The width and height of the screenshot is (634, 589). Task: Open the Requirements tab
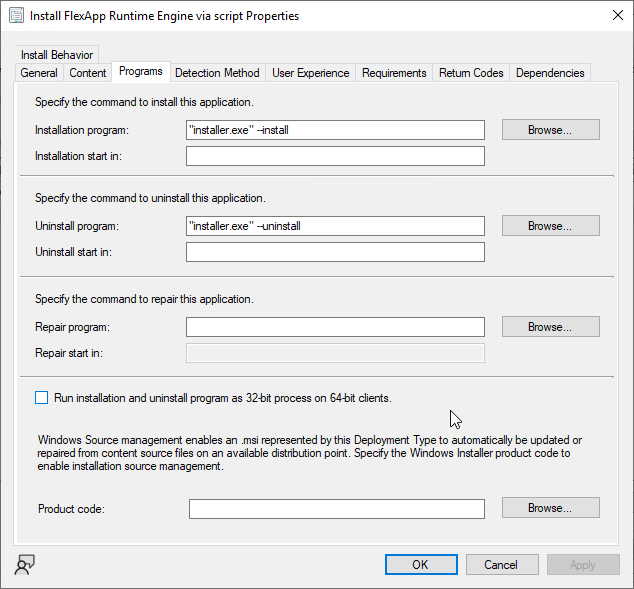coord(394,73)
